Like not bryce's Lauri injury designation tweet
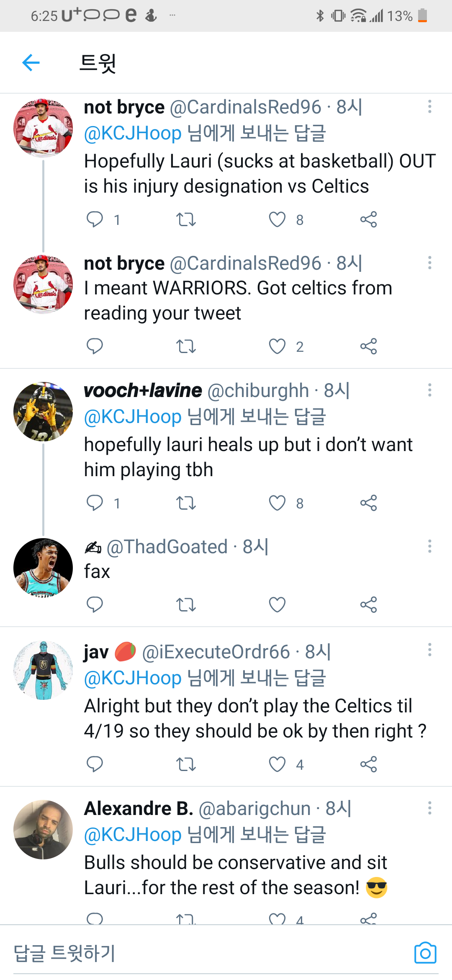 coord(277,219)
